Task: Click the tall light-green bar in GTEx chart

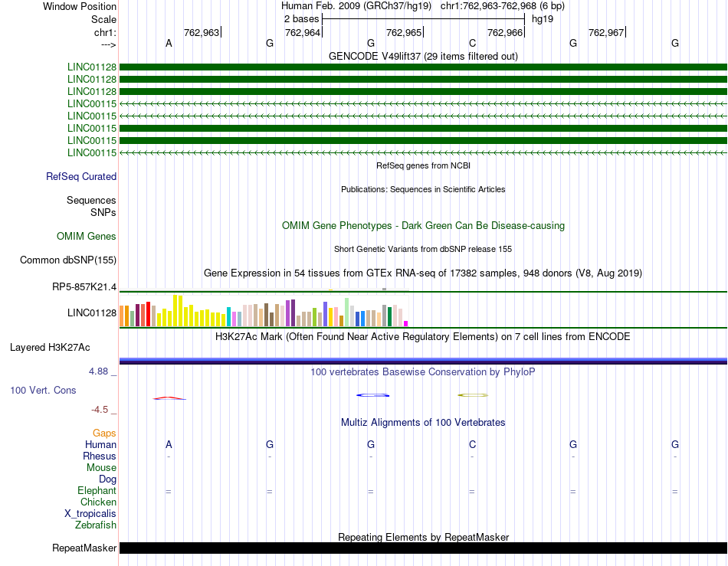Action: click(347, 312)
